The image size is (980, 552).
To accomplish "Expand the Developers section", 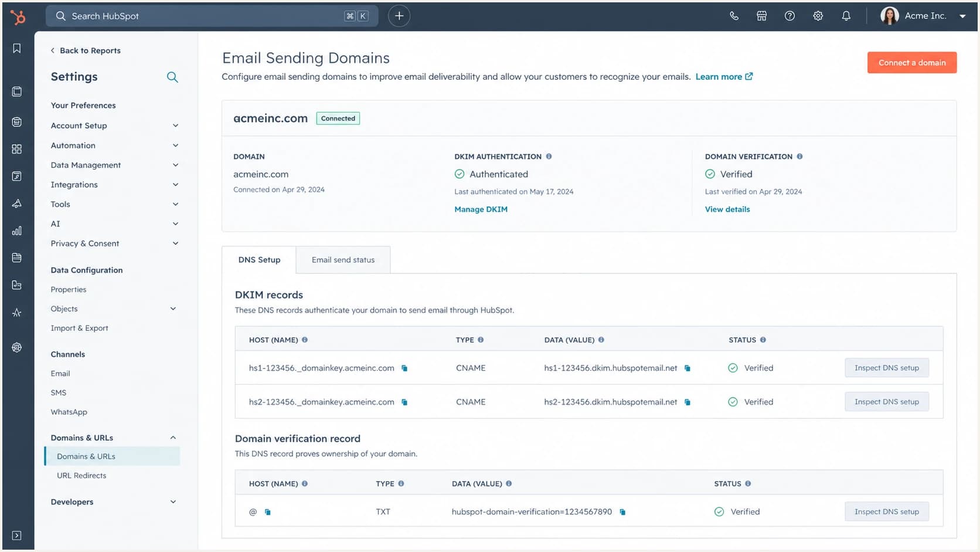I will [x=115, y=502].
